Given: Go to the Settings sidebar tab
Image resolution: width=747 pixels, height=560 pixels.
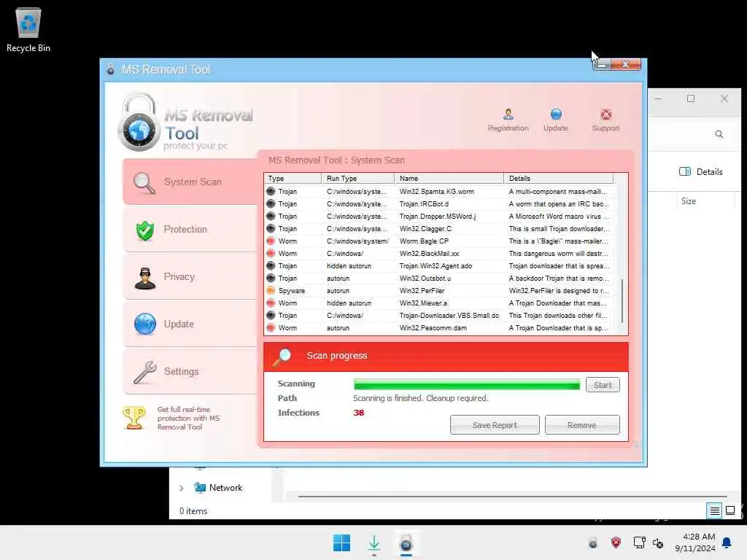Looking at the screenshot, I should (x=190, y=371).
